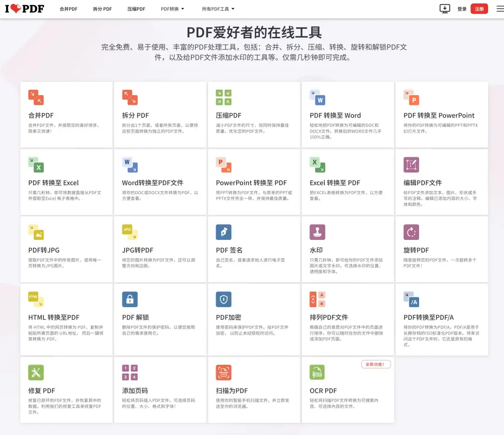Select the PDF 转换至 PowerPoint title
This screenshot has height=435, width=504.
tap(439, 115)
